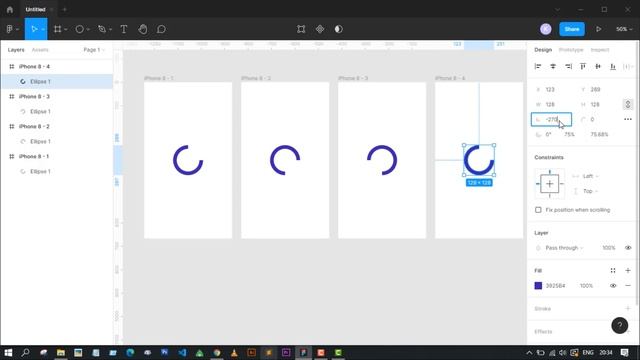Click Align top icon
This screenshot has width=640, height=360.
583,66
